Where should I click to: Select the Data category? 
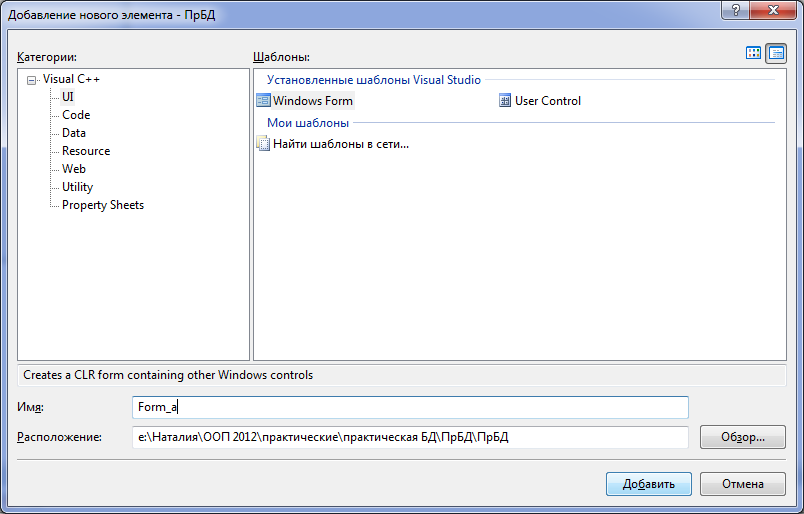[x=74, y=133]
